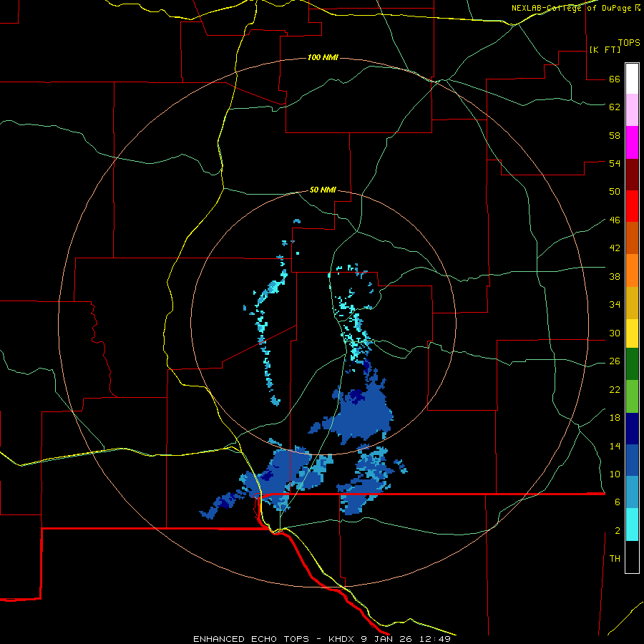
Task: Click the 26 scale value
Action: point(615,361)
